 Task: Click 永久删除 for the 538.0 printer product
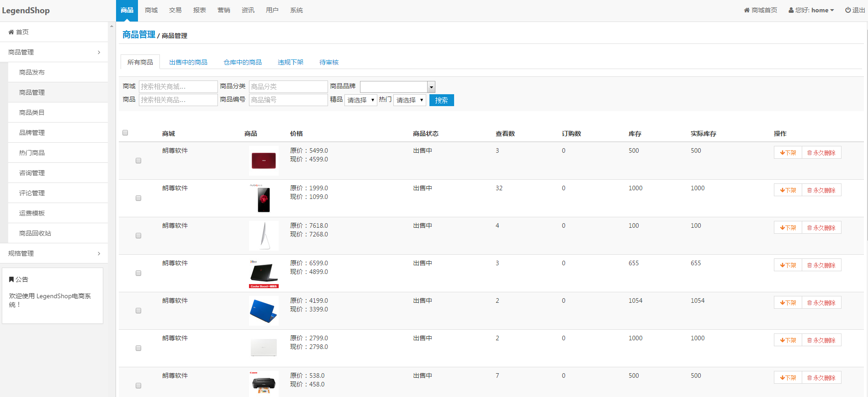tap(821, 378)
